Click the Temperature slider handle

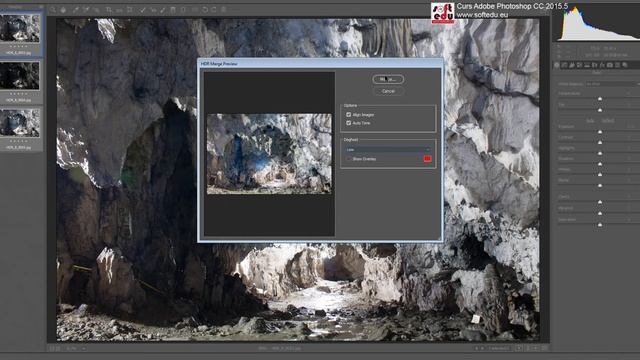(x=600, y=99)
